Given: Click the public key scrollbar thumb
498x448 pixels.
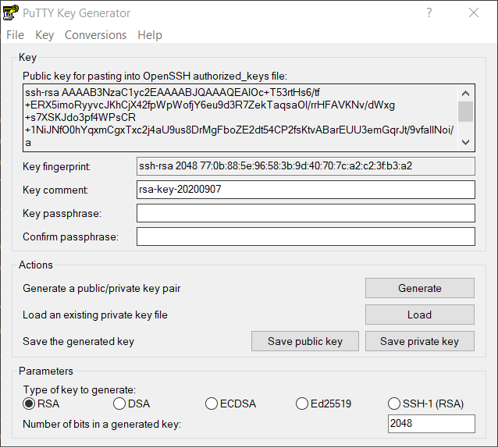Looking at the screenshot, I should (465, 112).
